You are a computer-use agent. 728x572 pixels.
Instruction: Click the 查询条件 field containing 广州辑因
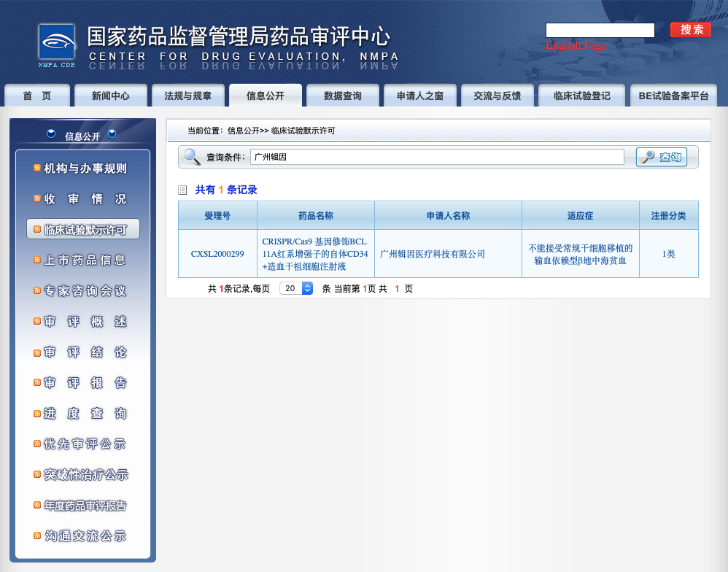[437, 157]
